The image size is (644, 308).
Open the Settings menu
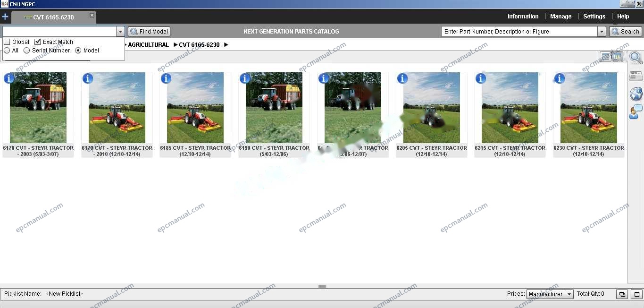pyautogui.click(x=594, y=17)
